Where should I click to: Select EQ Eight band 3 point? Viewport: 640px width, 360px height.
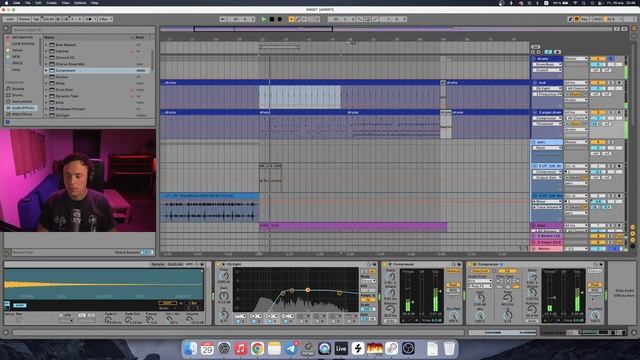point(307,290)
